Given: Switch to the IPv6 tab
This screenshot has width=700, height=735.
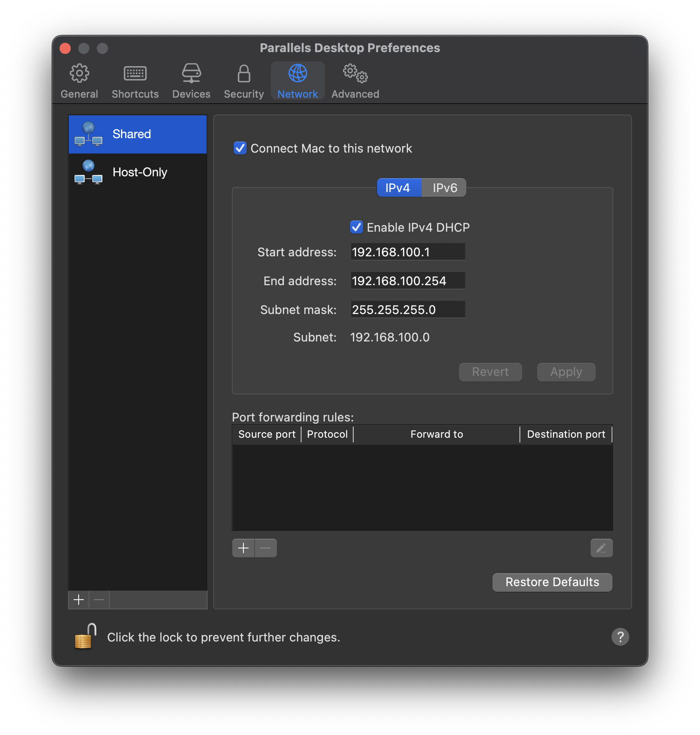Looking at the screenshot, I should click(x=444, y=188).
